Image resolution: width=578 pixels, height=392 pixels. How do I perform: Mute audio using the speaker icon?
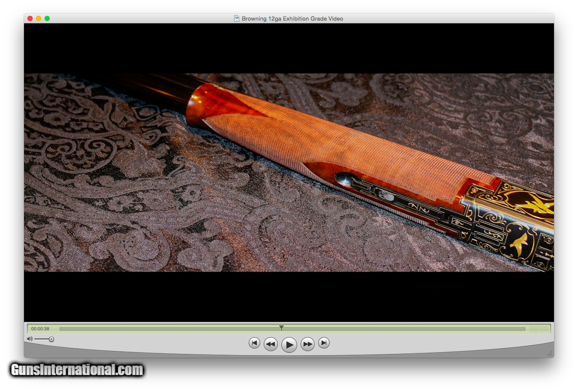pos(29,339)
